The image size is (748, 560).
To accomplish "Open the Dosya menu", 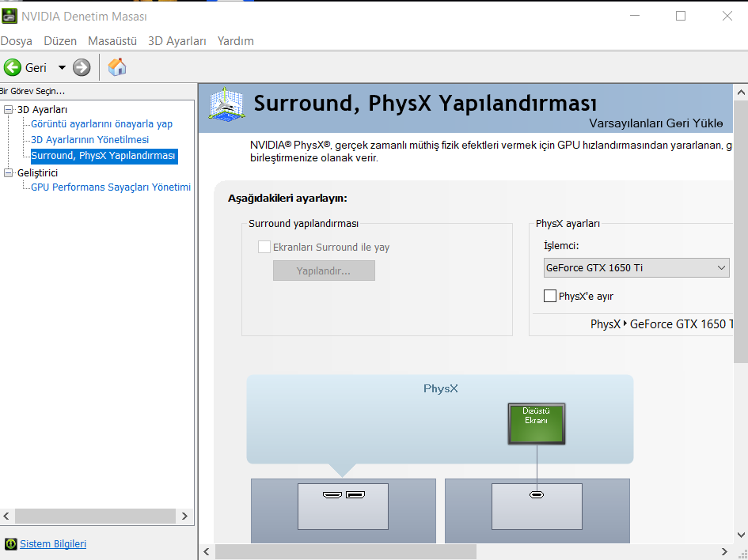I will coord(16,41).
